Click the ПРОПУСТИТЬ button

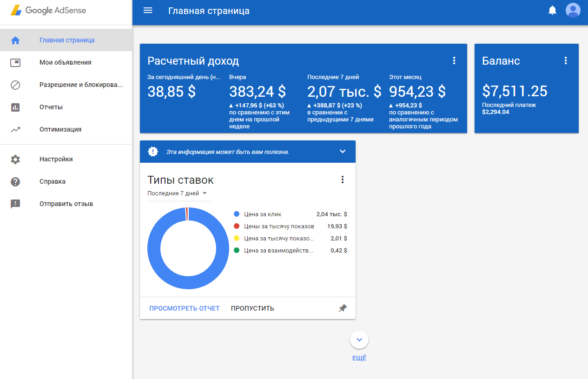(252, 308)
